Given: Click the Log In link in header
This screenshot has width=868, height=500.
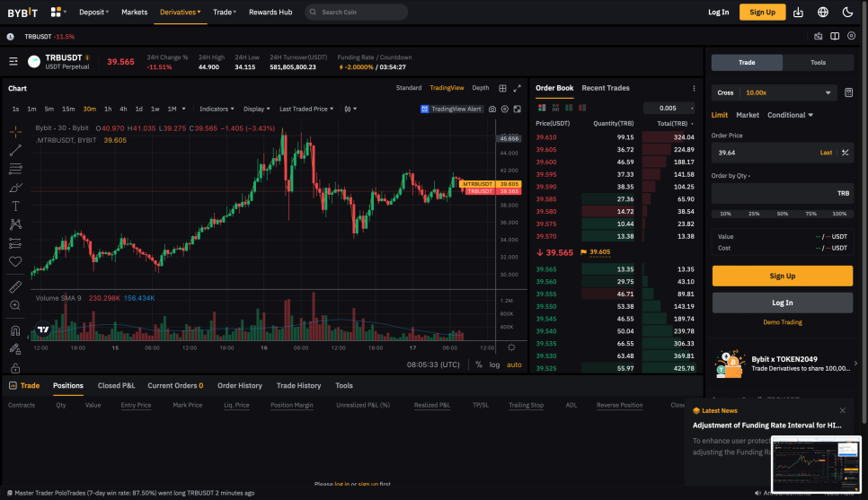Looking at the screenshot, I should pos(719,13).
